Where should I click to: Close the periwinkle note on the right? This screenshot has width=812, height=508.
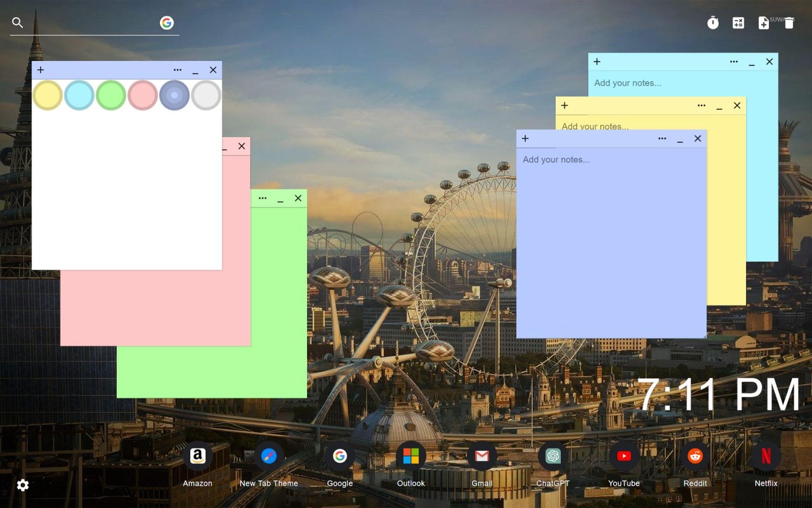(698, 138)
